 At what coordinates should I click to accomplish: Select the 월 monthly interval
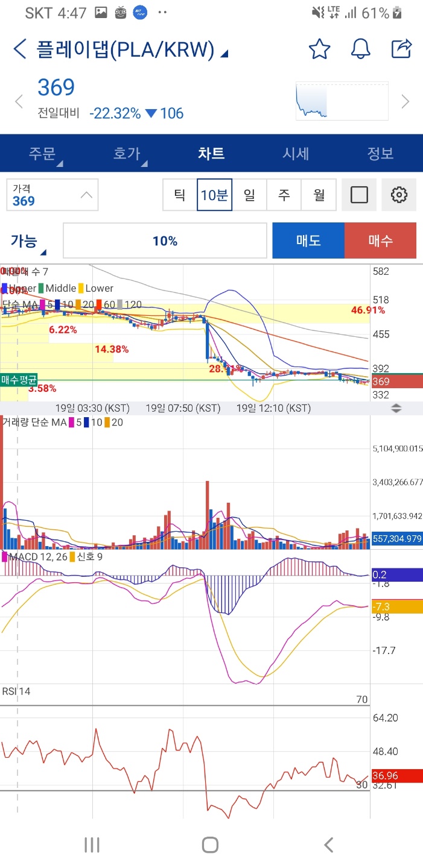pyautogui.click(x=319, y=195)
